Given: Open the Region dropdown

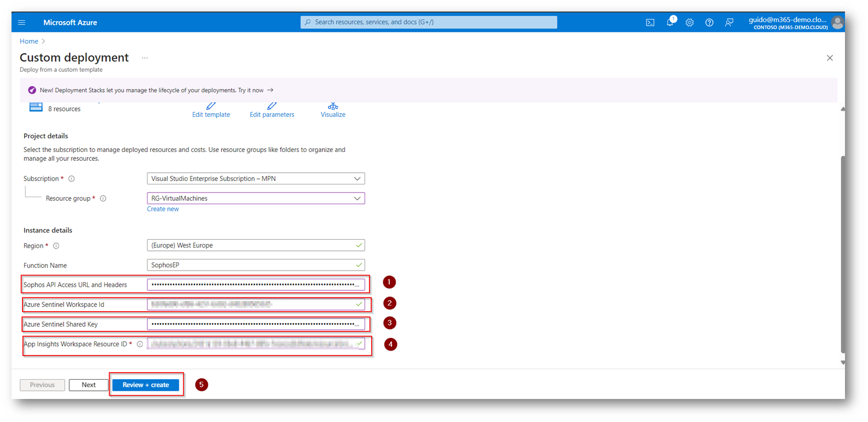Looking at the screenshot, I should tap(256, 245).
